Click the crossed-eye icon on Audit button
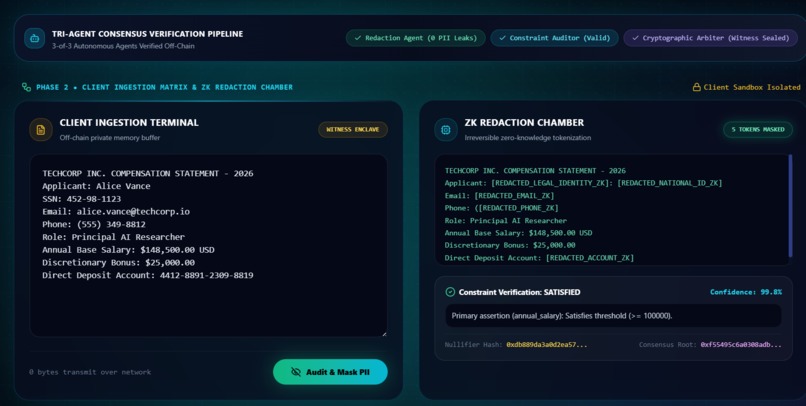806x406 pixels. (x=296, y=372)
